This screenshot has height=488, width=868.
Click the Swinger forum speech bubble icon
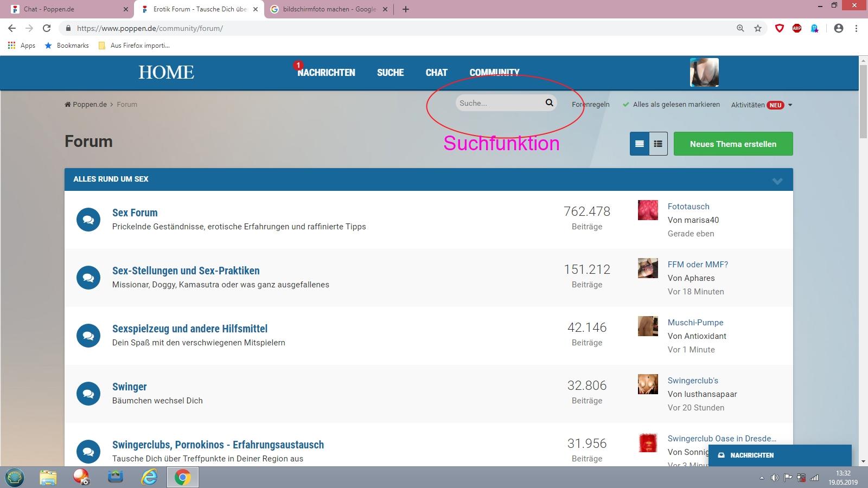pyautogui.click(x=88, y=394)
